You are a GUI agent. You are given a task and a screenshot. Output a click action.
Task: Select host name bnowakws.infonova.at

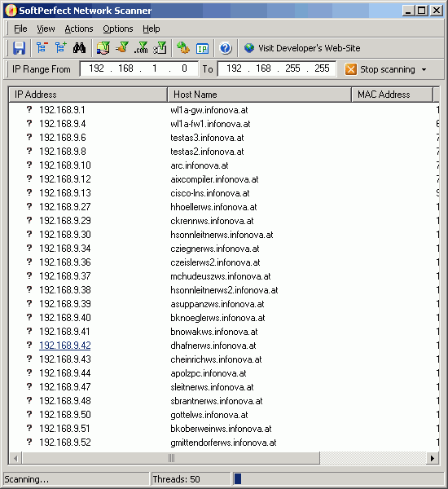(x=214, y=332)
